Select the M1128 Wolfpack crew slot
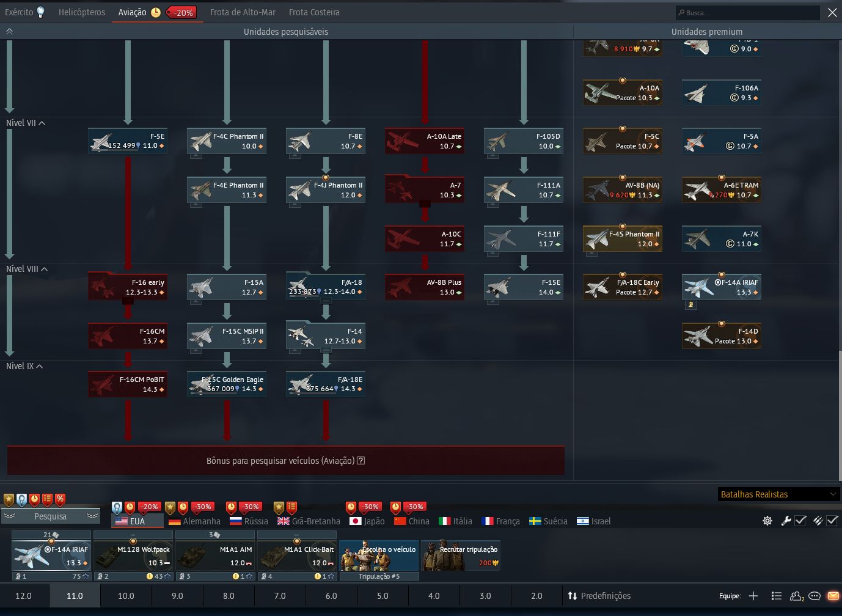The image size is (842, 616). (133, 555)
